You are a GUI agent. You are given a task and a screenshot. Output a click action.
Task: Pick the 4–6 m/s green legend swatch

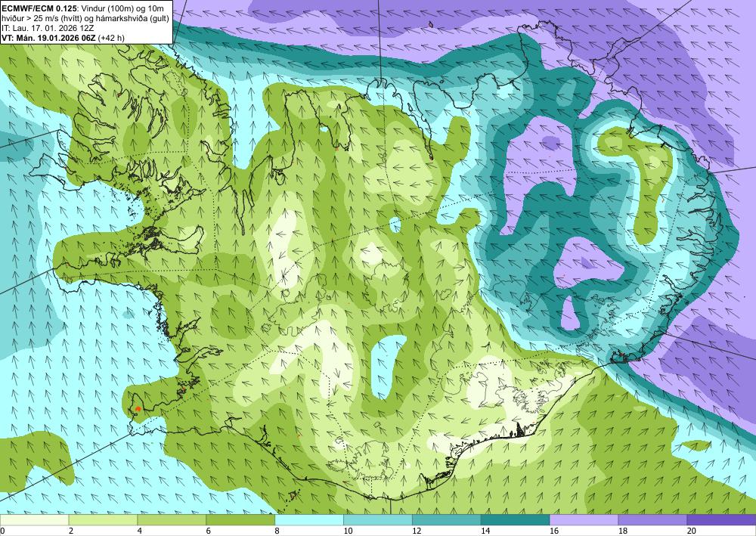tap(172, 520)
